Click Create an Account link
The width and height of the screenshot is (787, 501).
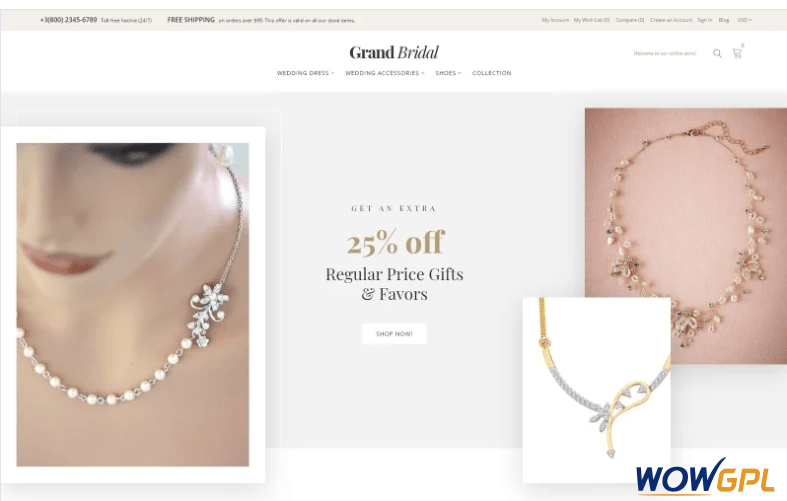tap(671, 20)
